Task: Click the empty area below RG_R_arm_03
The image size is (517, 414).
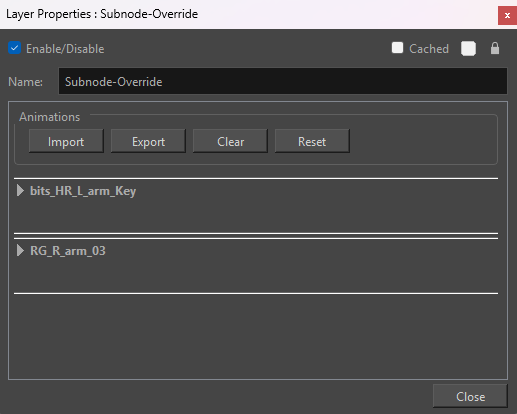Action: click(x=256, y=336)
